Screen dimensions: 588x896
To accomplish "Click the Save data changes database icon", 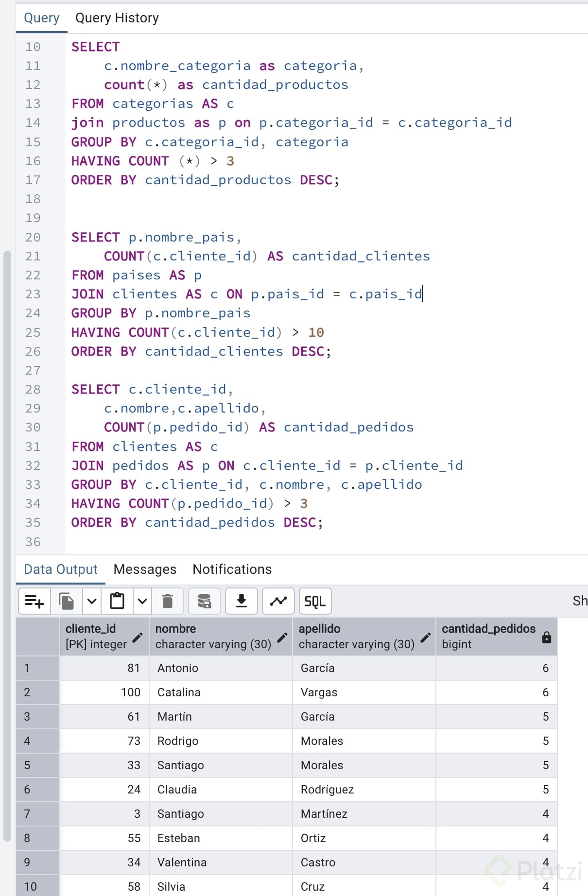I will pos(205,601).
